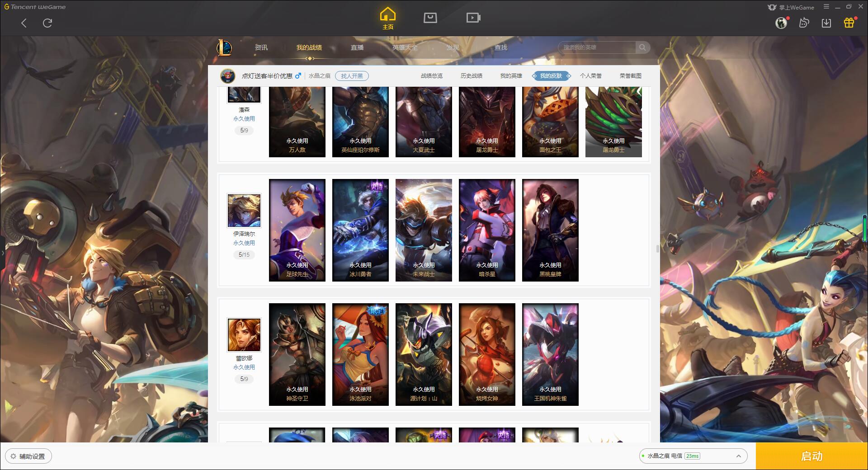Open the 英雄大全 tab
The width and height of the screenshot is (868, 470).
(x=405, y=47)
